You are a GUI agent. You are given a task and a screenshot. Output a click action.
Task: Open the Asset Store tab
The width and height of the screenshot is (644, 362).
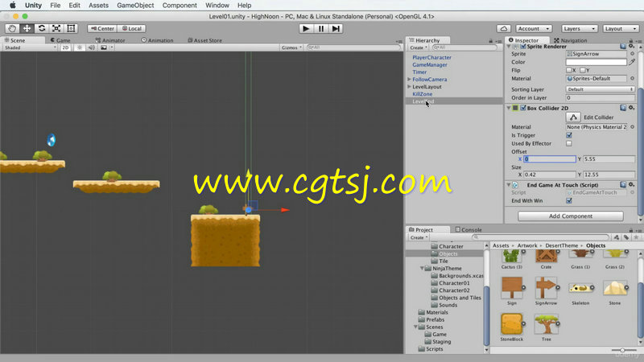point(204,40)
